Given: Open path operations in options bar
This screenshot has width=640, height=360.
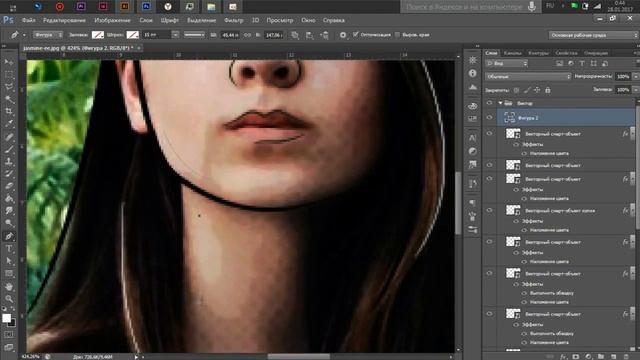Looking at the screenshot, I should (295, 36).
